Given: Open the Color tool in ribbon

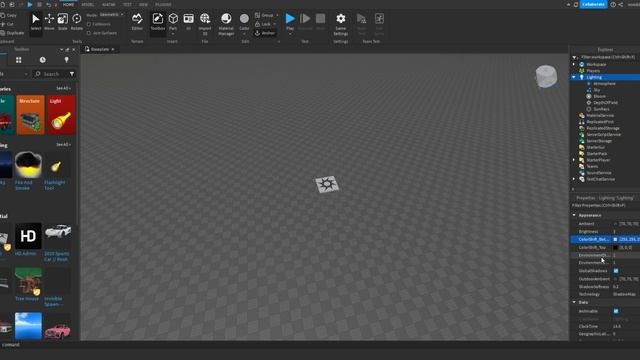Looking at the screenshot, I should [x=244, y=20].
